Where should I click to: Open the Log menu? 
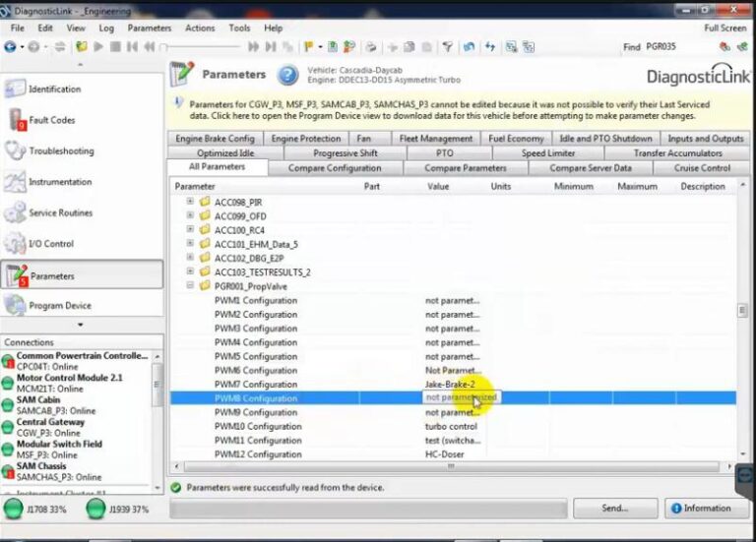(x=106, y=28)
